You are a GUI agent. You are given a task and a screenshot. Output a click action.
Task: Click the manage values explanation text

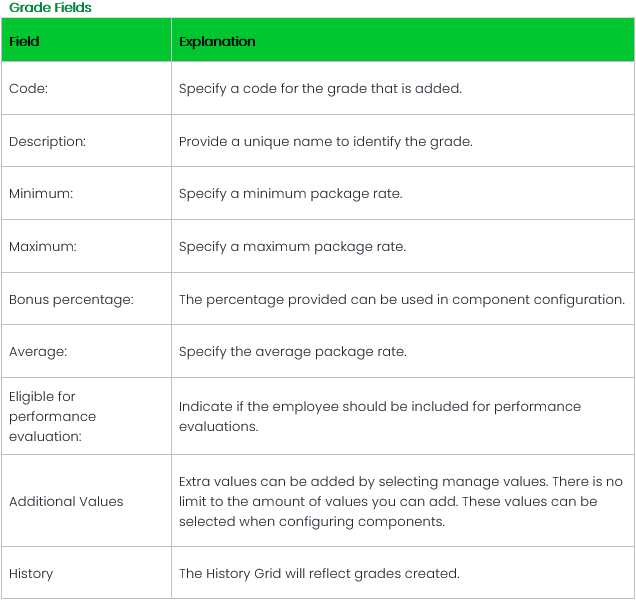click(400, 501)
